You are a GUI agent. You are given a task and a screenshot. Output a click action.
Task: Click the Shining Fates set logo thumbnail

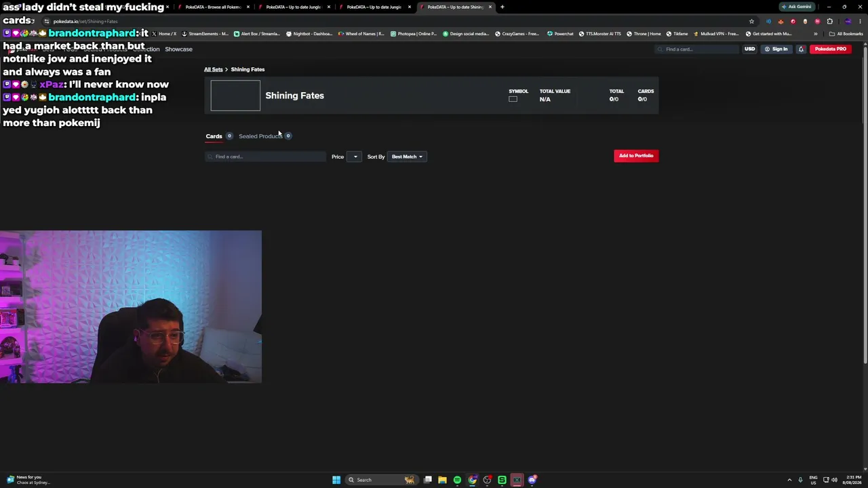(x=235, y=96)
